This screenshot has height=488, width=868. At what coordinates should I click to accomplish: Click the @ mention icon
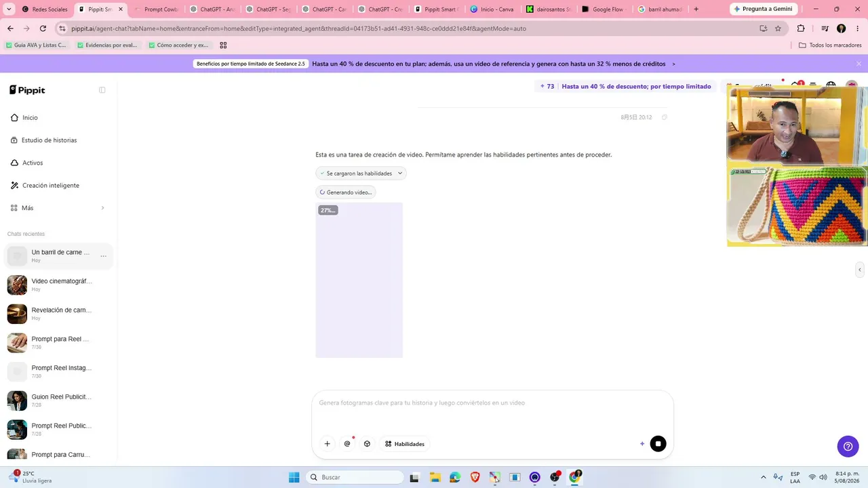click(x=347, y=444)
